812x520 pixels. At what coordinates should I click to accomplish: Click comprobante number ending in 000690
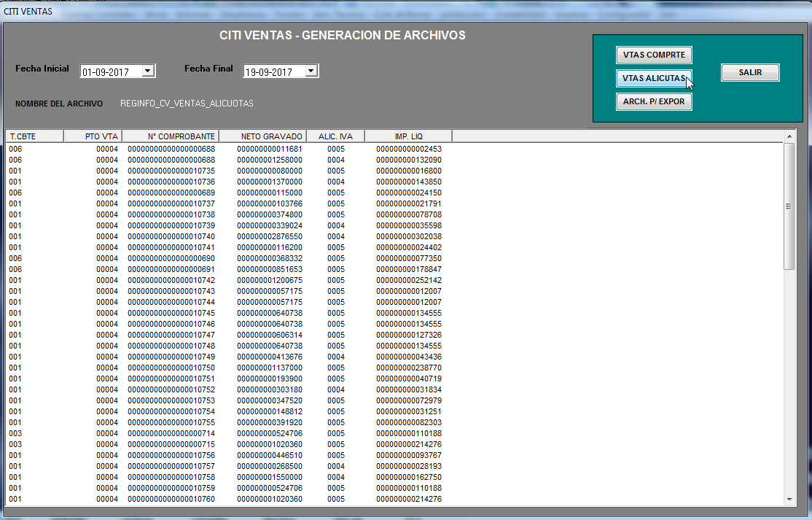171,258
